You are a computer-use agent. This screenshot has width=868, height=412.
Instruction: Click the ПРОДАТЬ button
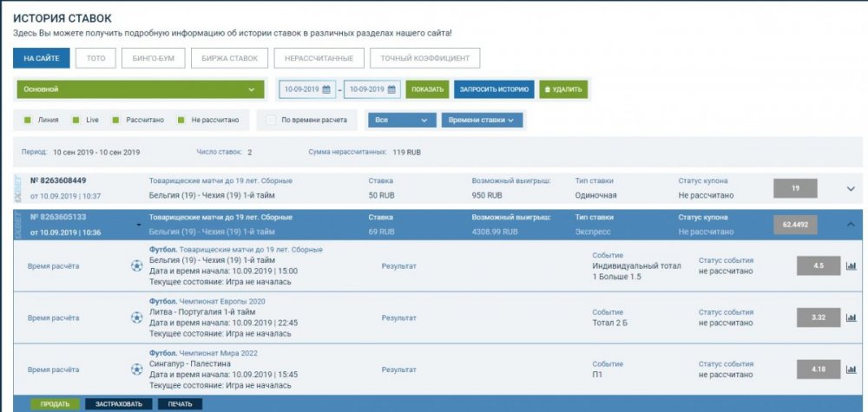[x=55, y=403]
